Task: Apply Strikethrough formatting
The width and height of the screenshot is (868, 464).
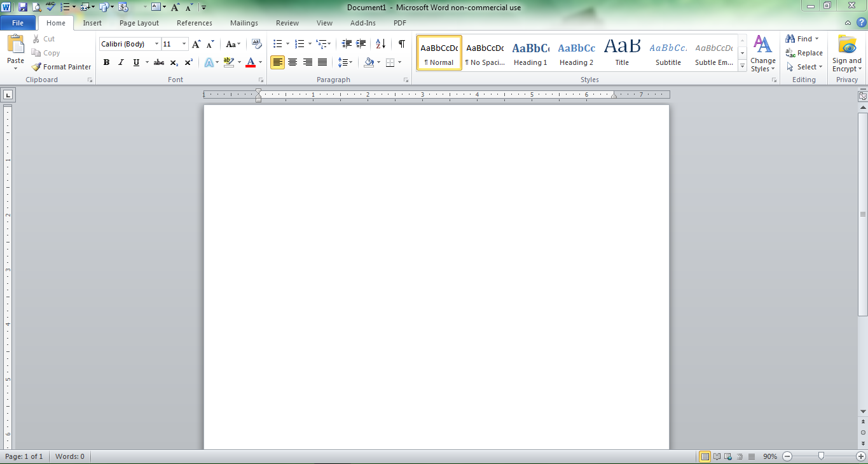Action: coord(159,62)
